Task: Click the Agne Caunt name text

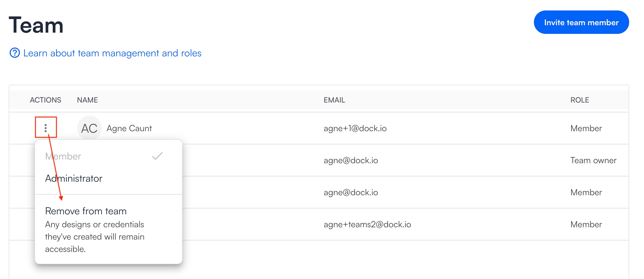Action: [x=129, y=128]
